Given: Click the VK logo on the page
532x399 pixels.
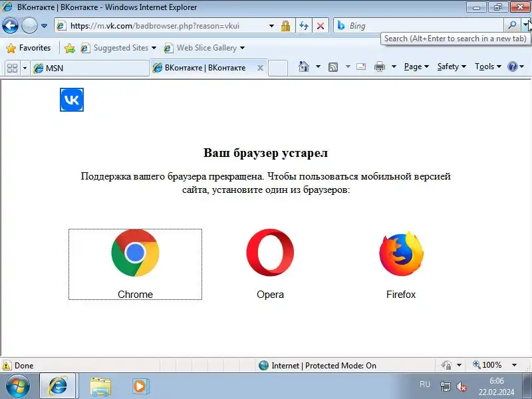Looking at the screenshot, I should point(72,100).
